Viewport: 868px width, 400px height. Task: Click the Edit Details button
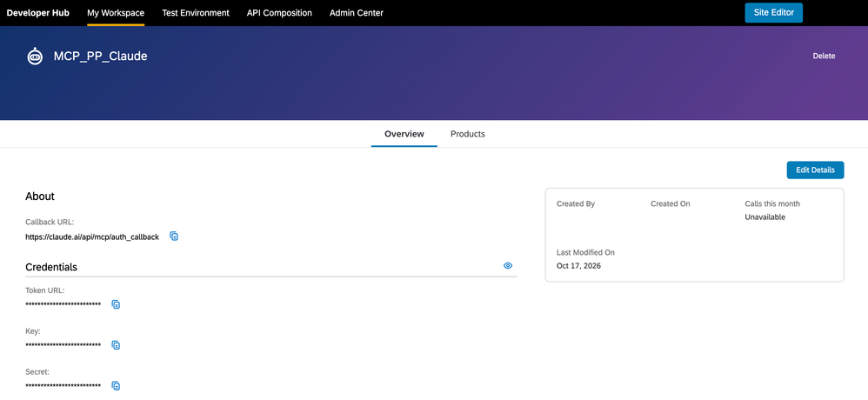point(815,170)
